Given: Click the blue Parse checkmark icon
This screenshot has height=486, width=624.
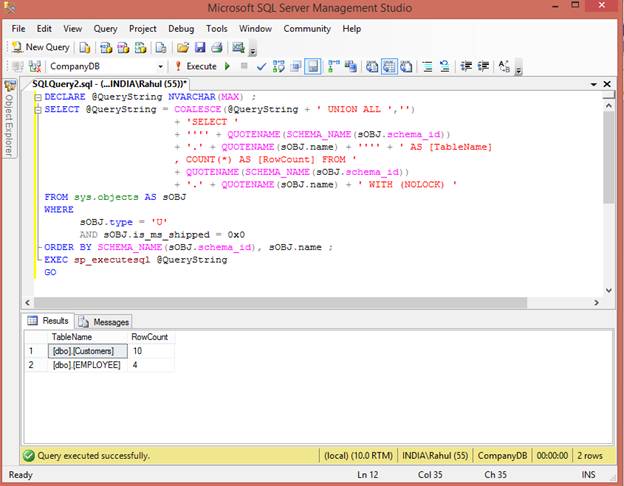Looking at the screenshot, I should [x=261, y=66].
